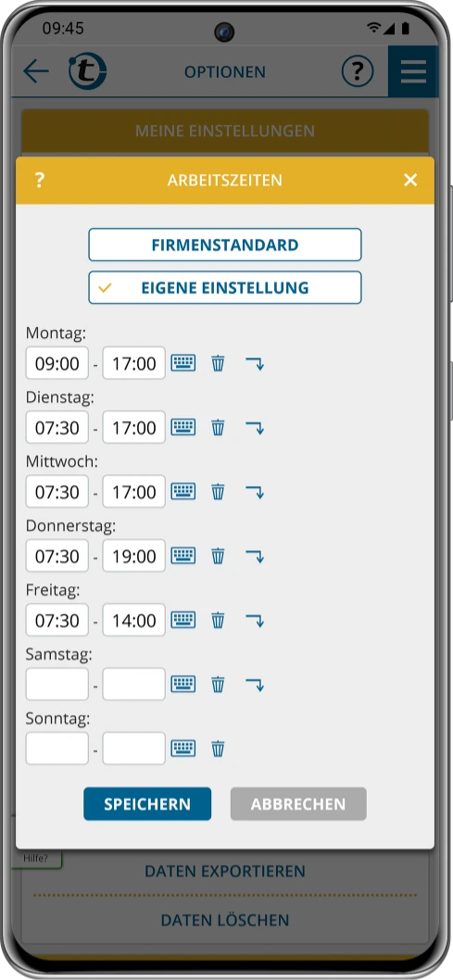Select the Firmenstandard option
Image resolution: width=453 pixels, height=980 pixels.
pyautogui.click(x=225, y=245)
